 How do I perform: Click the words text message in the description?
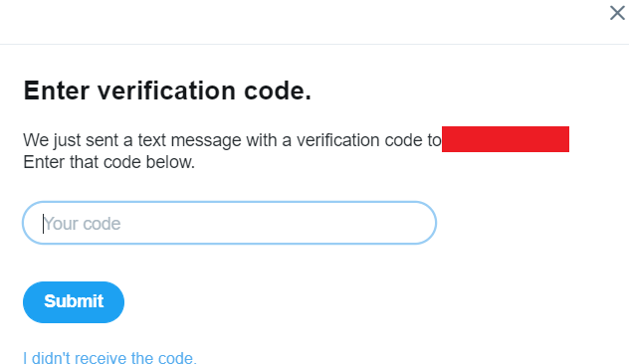coord(190,140)
